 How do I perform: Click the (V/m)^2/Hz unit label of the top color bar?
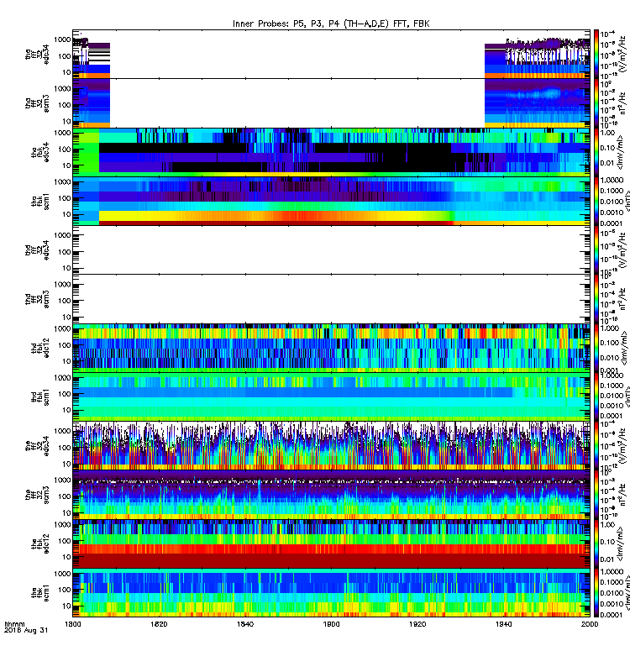622,54
